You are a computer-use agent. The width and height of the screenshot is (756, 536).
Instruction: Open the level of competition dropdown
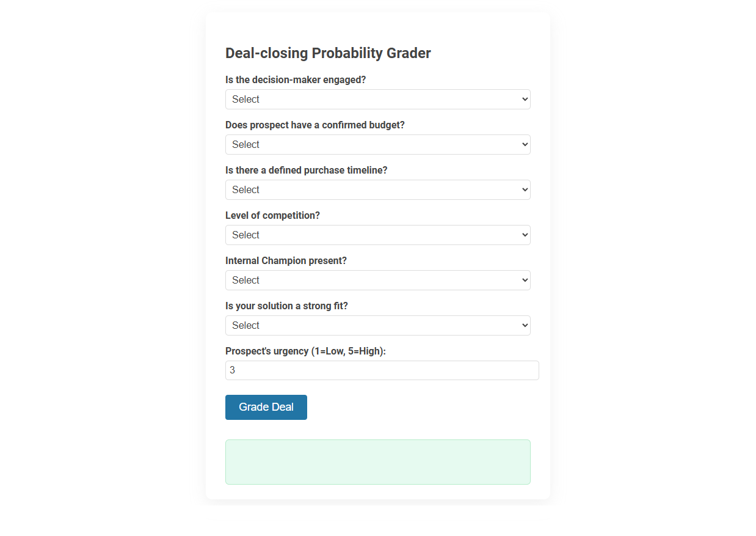pyautogui.click(x=377, y=235)
